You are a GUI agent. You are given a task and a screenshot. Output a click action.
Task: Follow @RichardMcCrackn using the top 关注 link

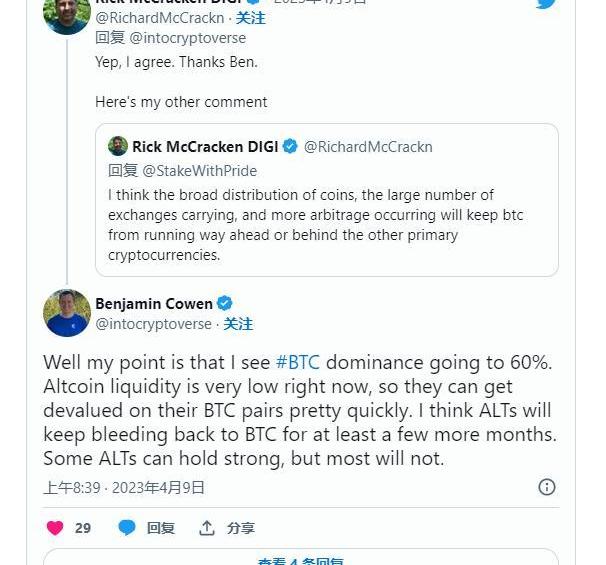point(250,18)
